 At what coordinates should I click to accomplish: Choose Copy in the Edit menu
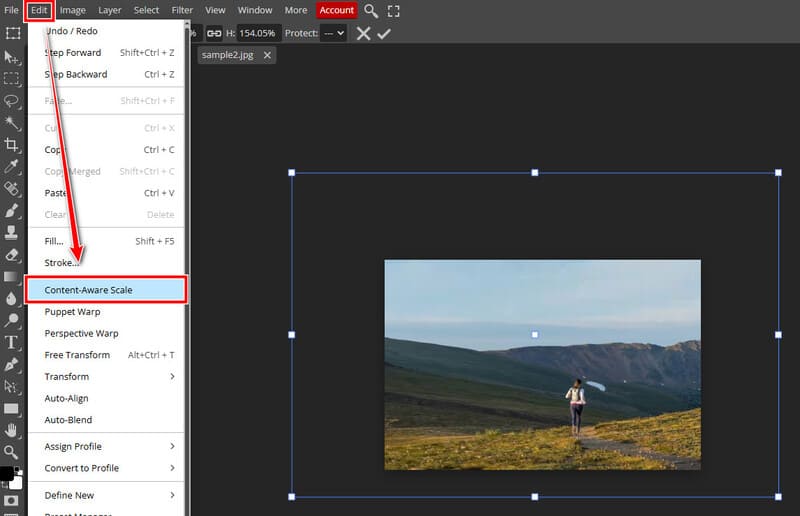tap(106, 150)
